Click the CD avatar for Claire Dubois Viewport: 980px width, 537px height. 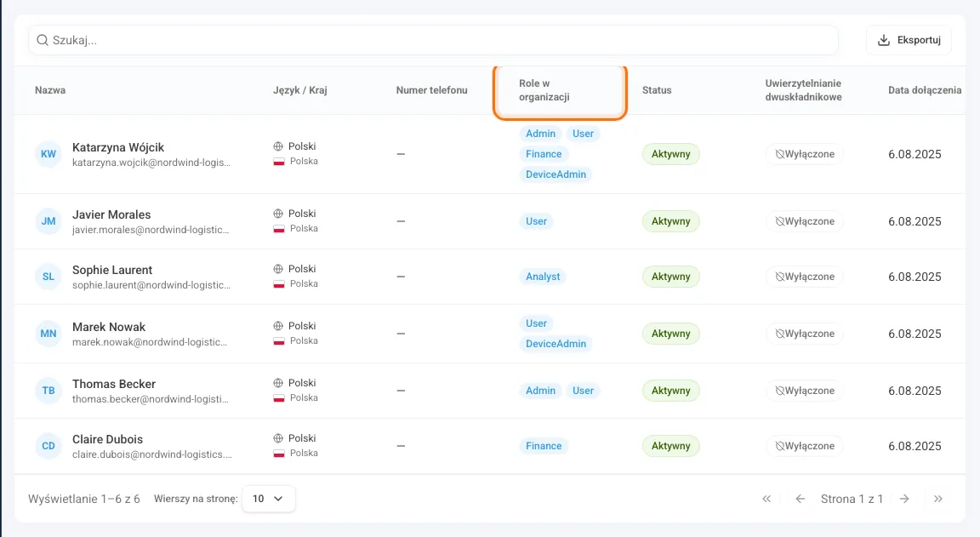(x=48, y=446)
